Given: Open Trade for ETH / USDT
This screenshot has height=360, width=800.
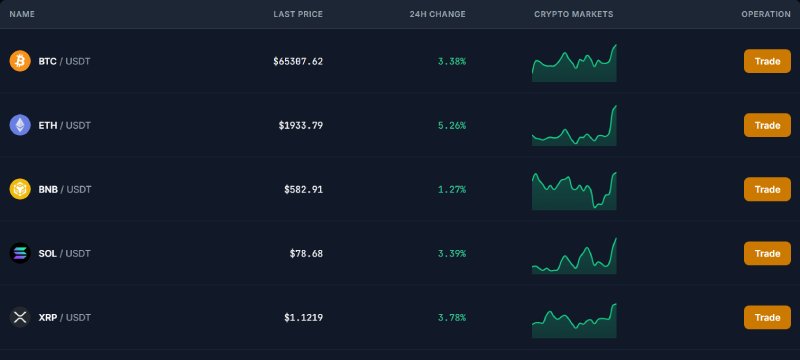Looking at the screenshot, I should [x=767, y=125].
